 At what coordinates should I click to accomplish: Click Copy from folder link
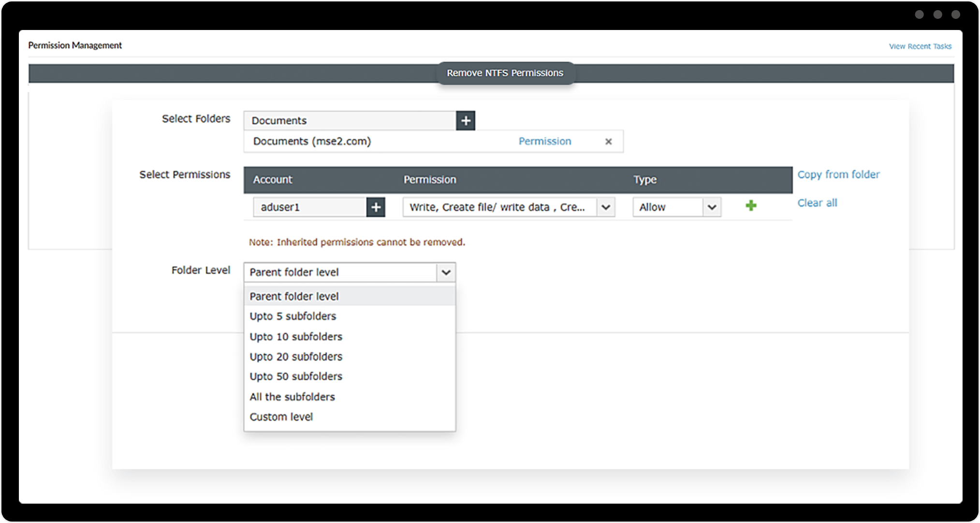click(838, 174)
